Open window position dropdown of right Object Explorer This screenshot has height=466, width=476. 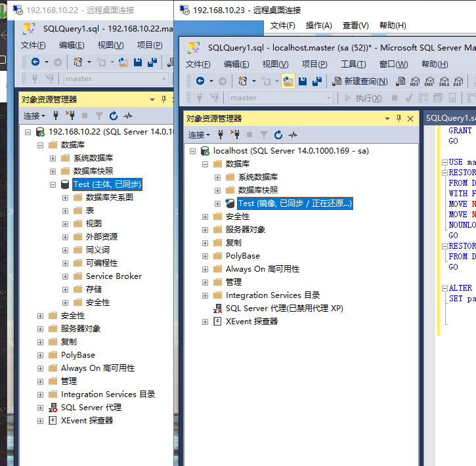point(387,119)
